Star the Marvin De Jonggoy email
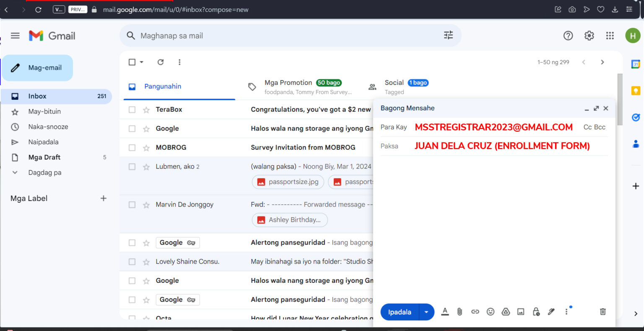This screenshot has height=331, width=644. coord(146,205)
